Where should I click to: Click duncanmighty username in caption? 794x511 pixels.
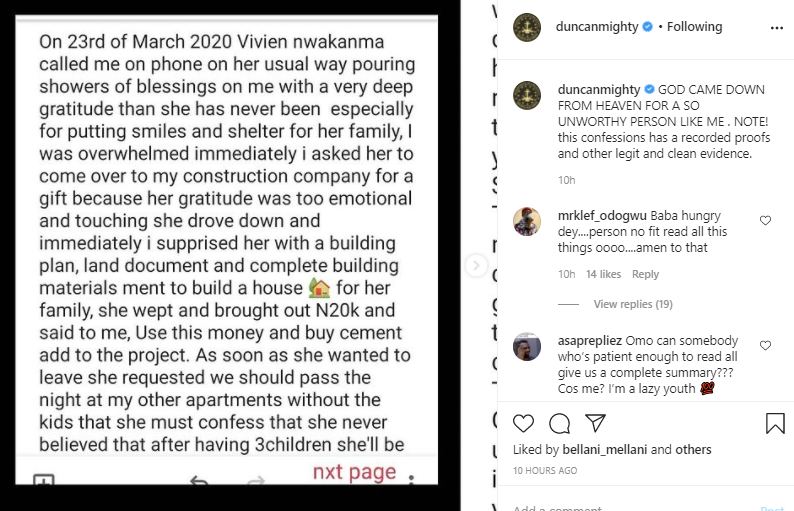[x=599, y=90]
